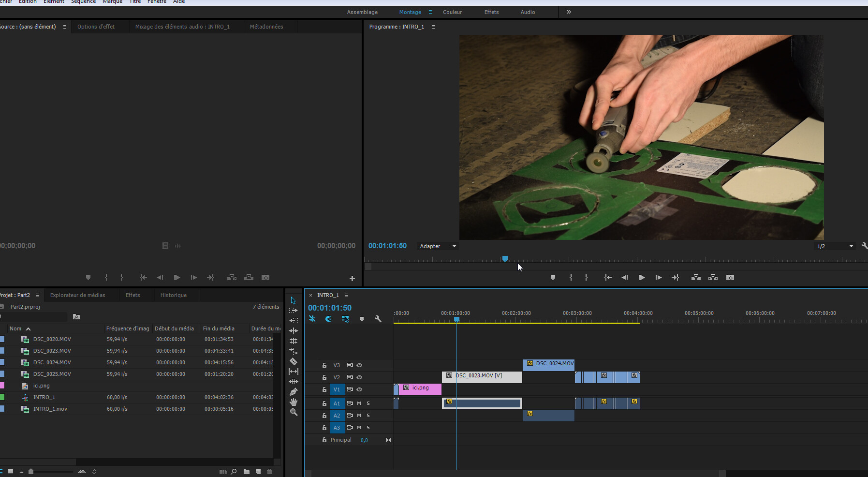Viewport: 868px width, 477px height.
Task: Hide video track V3 output
Action: click(x=359, y=365)
